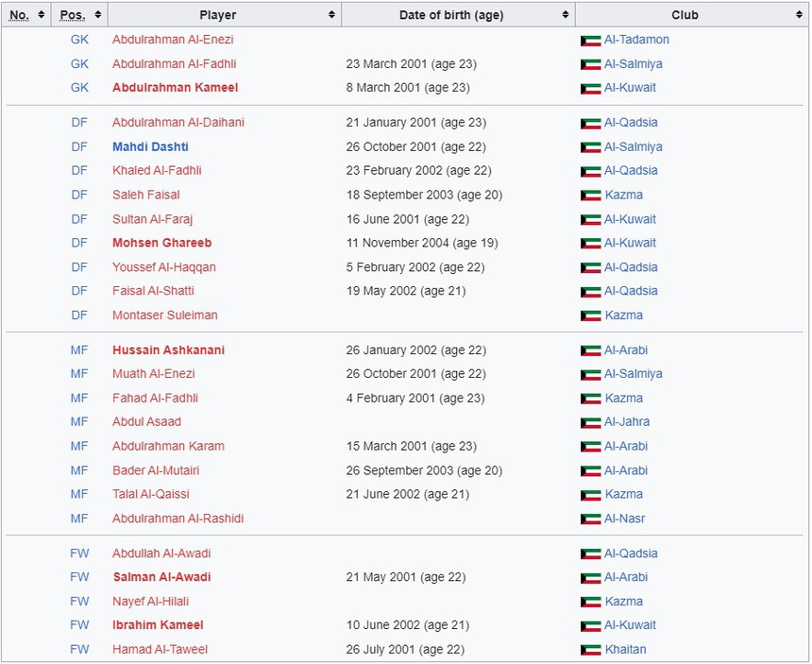The height and width of the screenshot is (664, 812).
Task: Click sort arrows in Player column header
Action: 331,15
